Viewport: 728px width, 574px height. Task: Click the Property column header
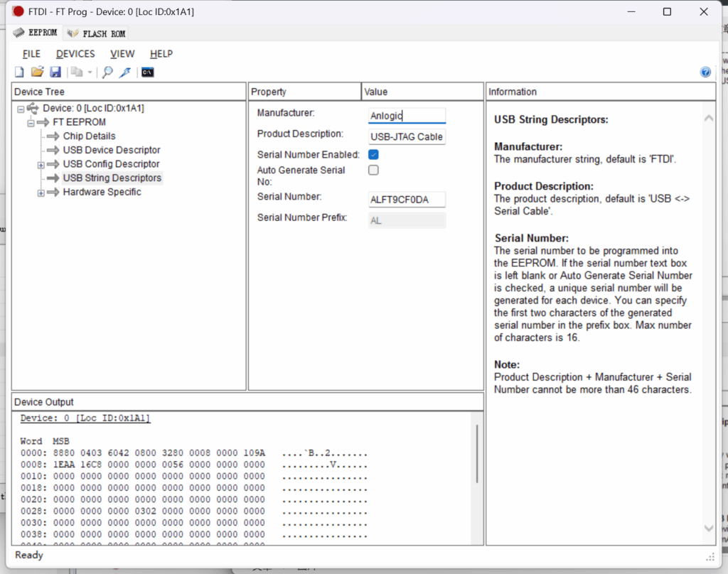tap(304, 92)
